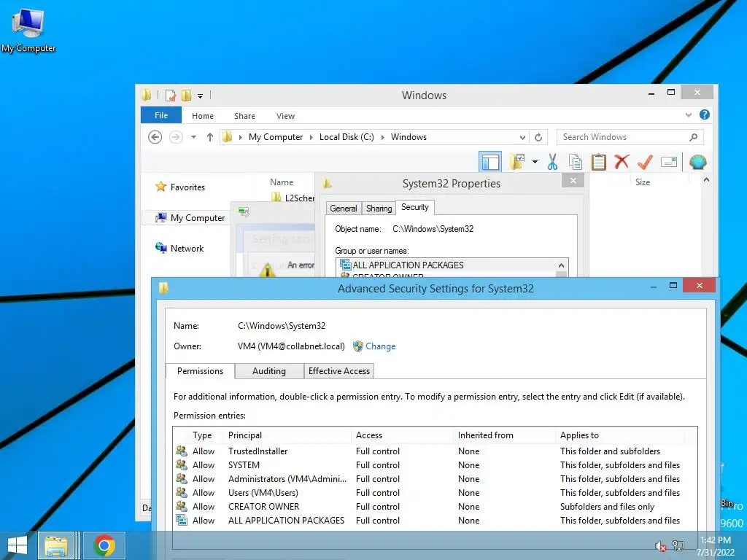The height and width of the screenshot is (560, 747).
Task: Click My Computer breadcrumb in address bar
Action: pos(275,137)
